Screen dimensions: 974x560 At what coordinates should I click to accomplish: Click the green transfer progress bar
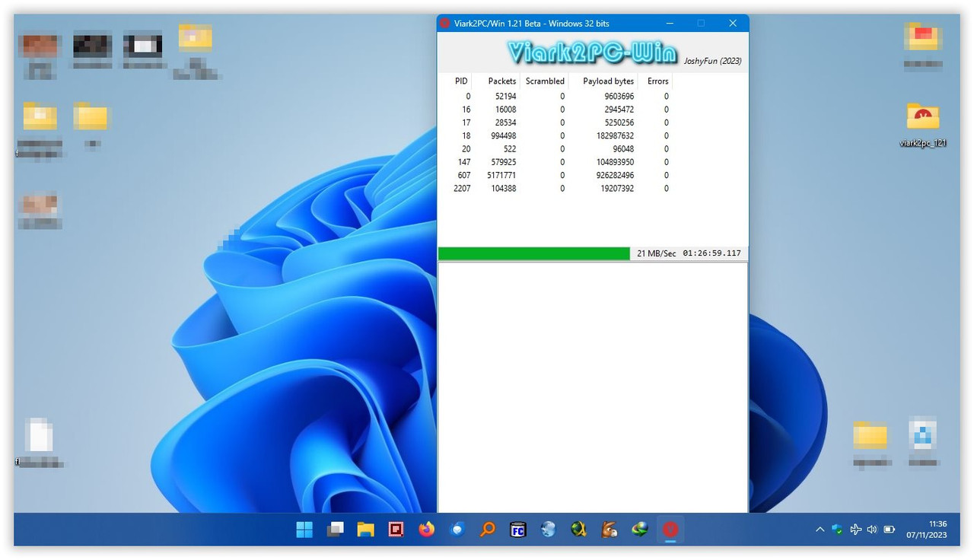click(x=534, y=253)
